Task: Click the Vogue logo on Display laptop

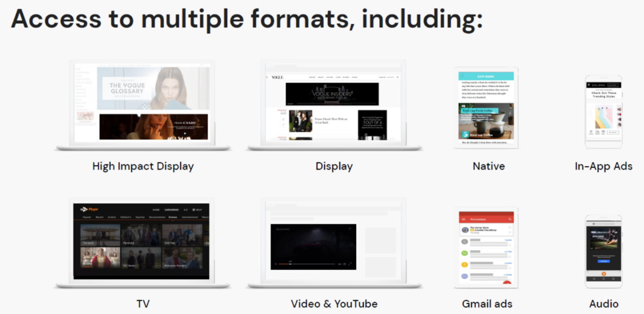Action: coord(277,77)
